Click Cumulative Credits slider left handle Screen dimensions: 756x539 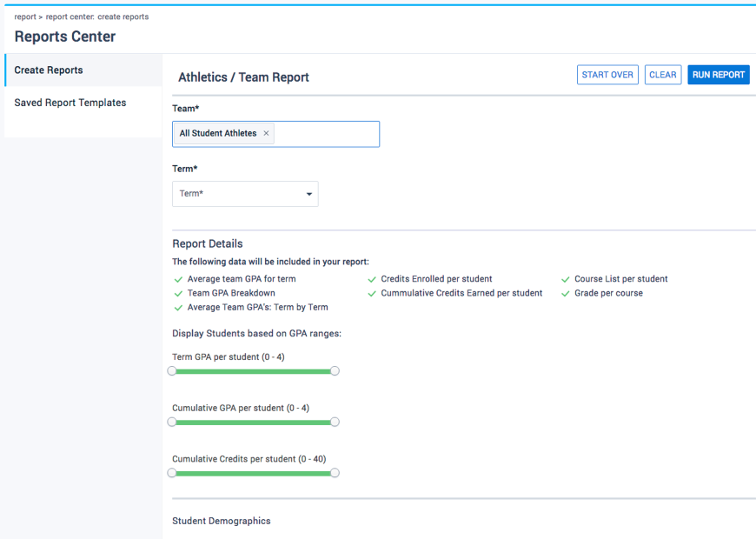[172, 474]
